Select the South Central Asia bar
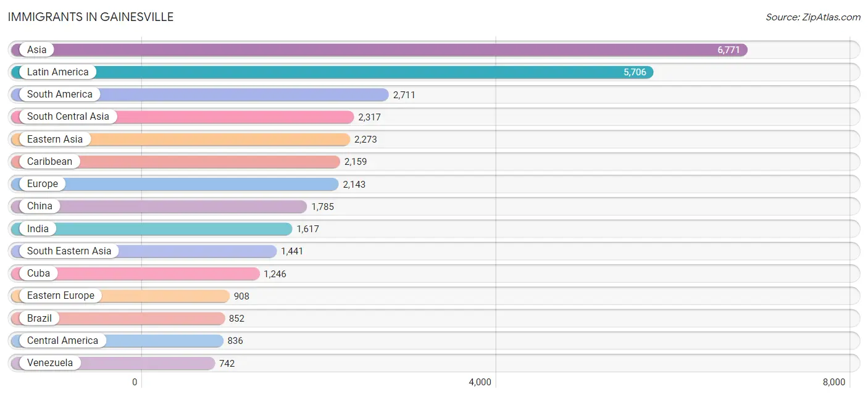868x397 pixels. 183,117
